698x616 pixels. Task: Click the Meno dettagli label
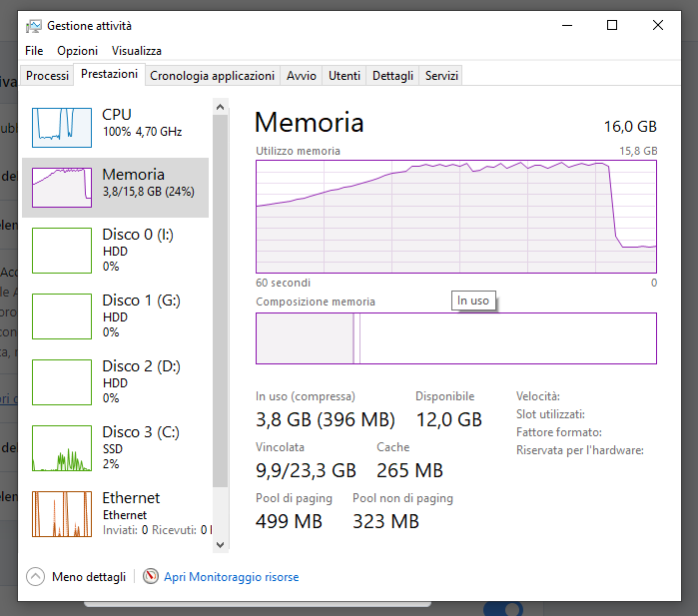(89, 577)
